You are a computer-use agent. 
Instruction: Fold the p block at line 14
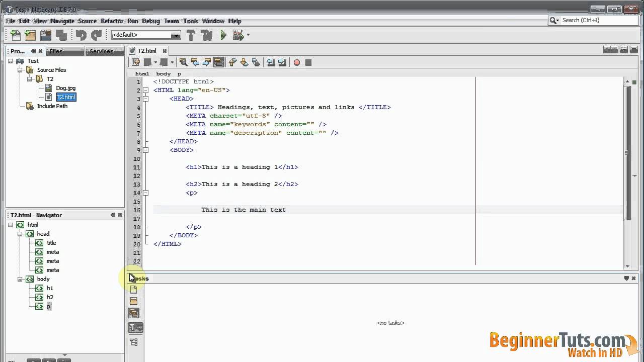(146, 193)
